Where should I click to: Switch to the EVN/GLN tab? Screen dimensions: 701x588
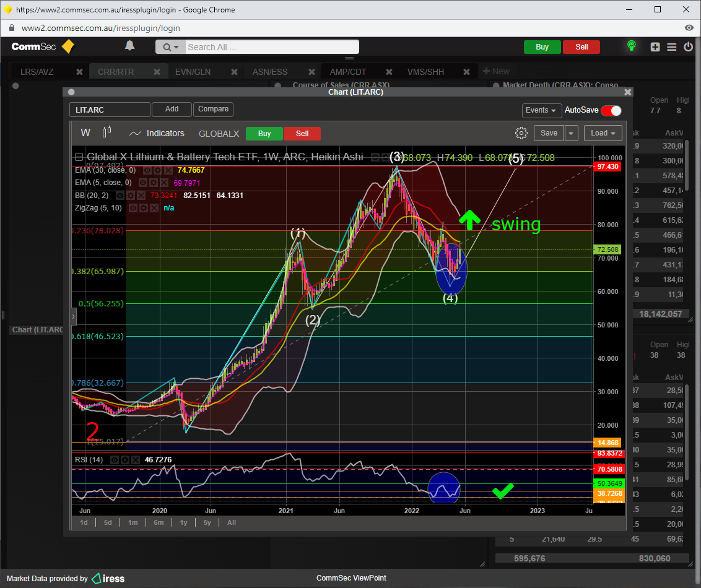[193, 72]
